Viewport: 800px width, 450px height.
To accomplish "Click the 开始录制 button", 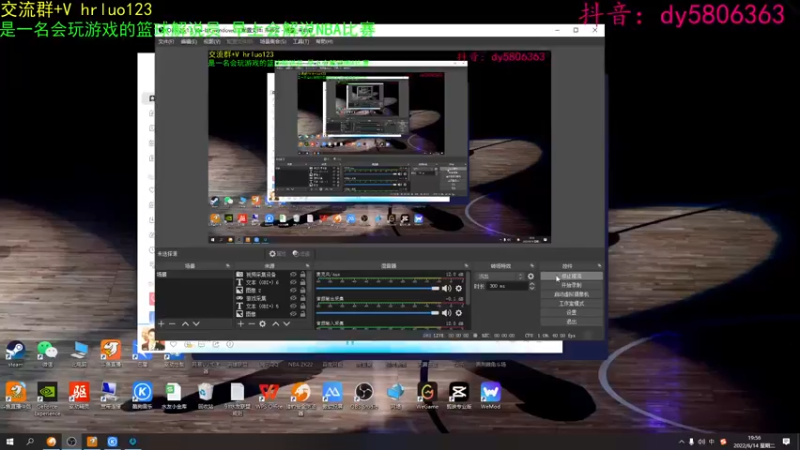I will click(571, 285).
